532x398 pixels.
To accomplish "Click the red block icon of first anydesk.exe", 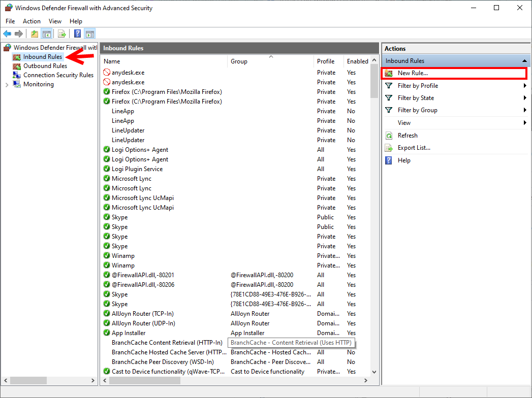I will pos(107,72).
